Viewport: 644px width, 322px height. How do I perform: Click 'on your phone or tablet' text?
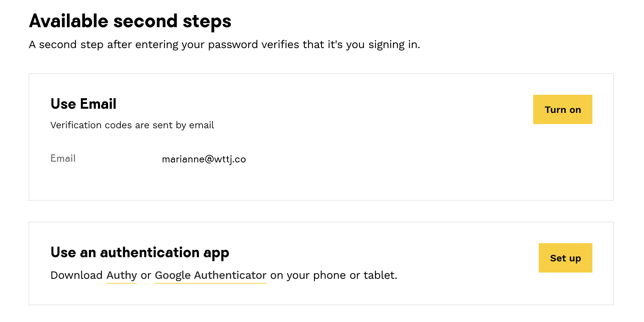333,275
